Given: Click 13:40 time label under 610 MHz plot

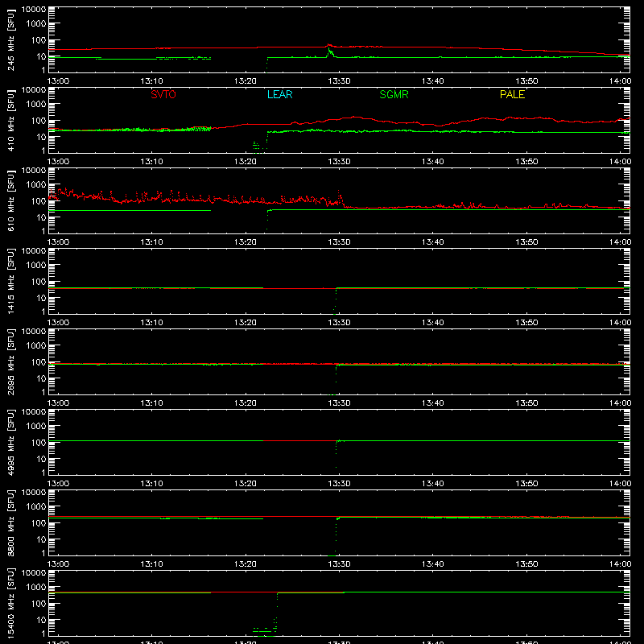Looking at the screenshot, I should click(433, 242).
